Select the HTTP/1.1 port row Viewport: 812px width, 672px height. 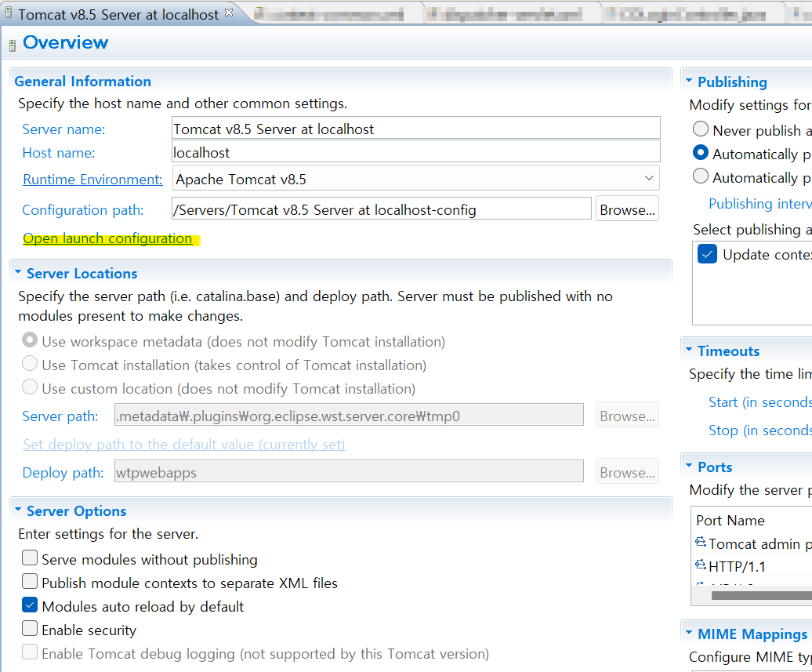pyautogui.click(x=752, y=566)
